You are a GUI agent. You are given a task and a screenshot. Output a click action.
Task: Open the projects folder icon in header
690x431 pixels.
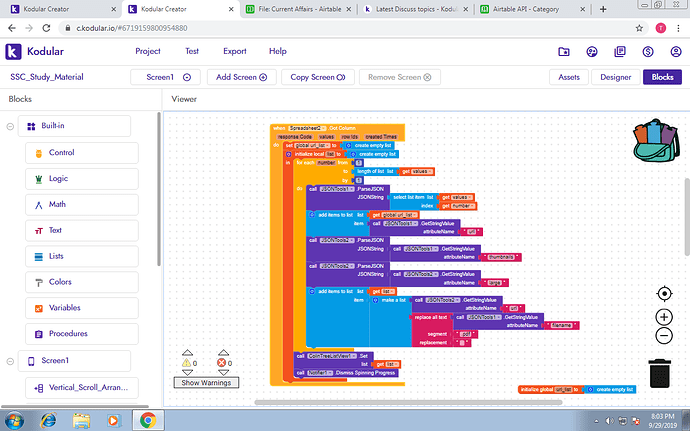(x=564, y=52)
